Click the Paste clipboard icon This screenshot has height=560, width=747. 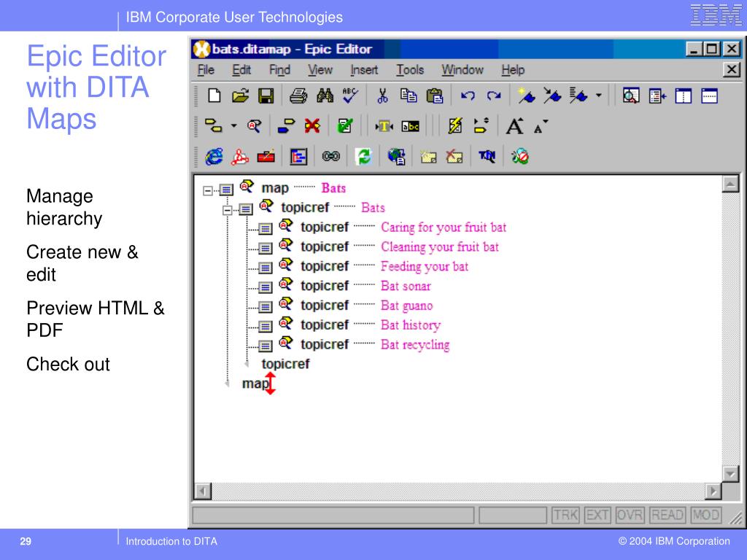(x=435, y=96)
